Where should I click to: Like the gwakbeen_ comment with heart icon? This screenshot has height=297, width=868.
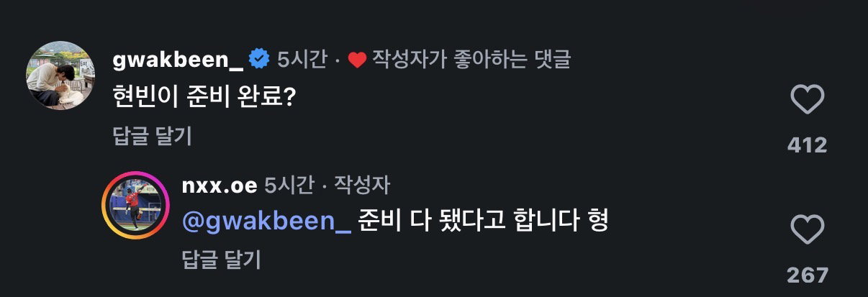pos(807,99)
